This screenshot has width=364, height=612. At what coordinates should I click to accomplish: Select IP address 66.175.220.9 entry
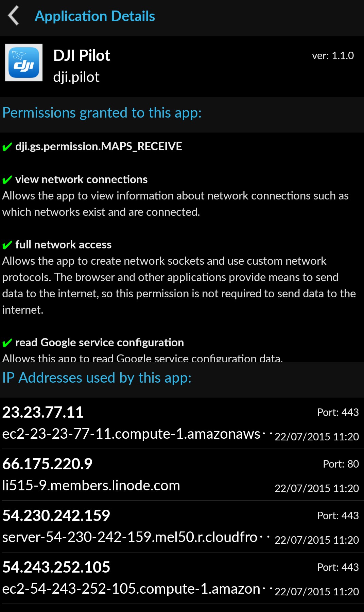(x=182, y=475)
